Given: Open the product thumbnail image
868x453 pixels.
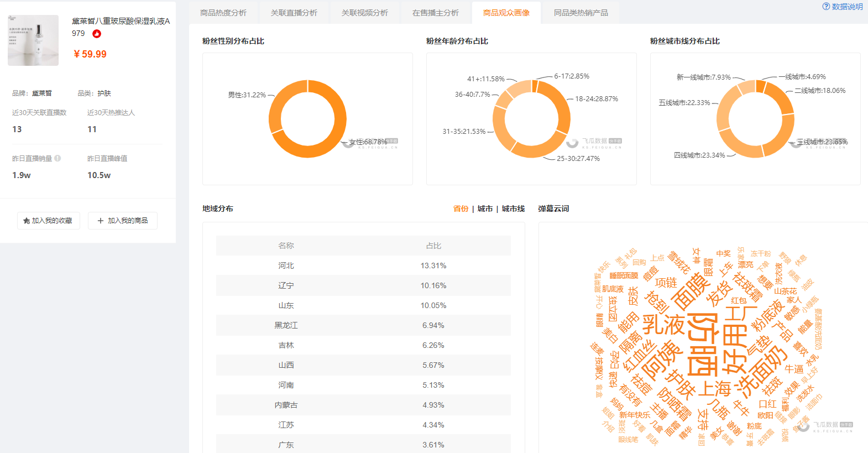Looking at the screenshot, I should tap(33, 40).
